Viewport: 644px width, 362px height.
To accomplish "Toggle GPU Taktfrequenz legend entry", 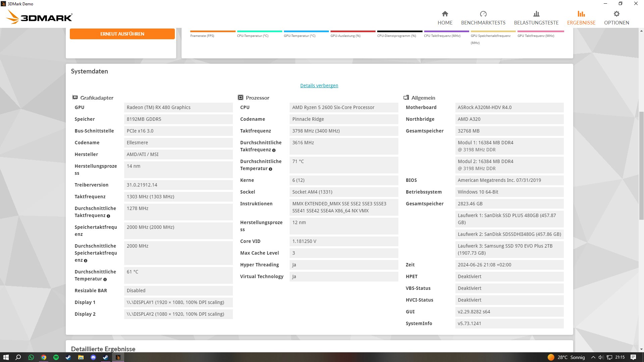I will [x=541, y=34].
